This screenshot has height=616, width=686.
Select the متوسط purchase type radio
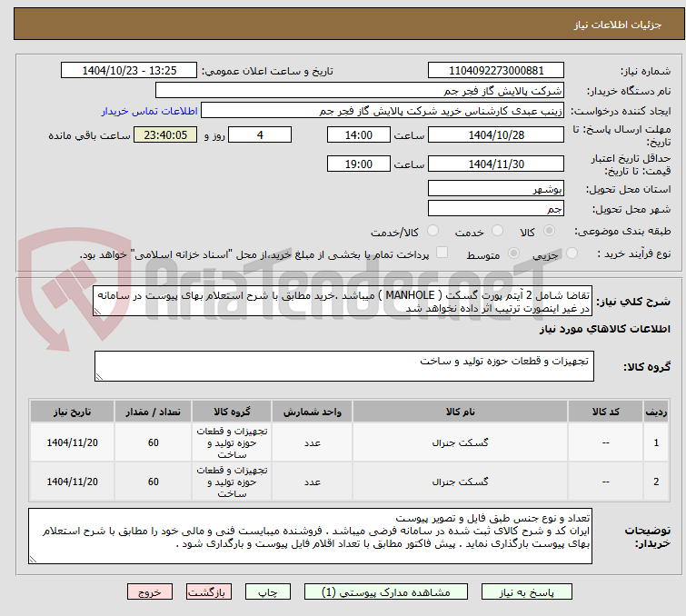point(513,253)
